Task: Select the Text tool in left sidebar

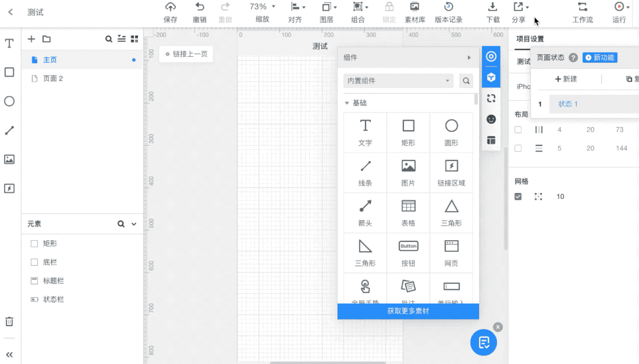Action: point(9,44)
